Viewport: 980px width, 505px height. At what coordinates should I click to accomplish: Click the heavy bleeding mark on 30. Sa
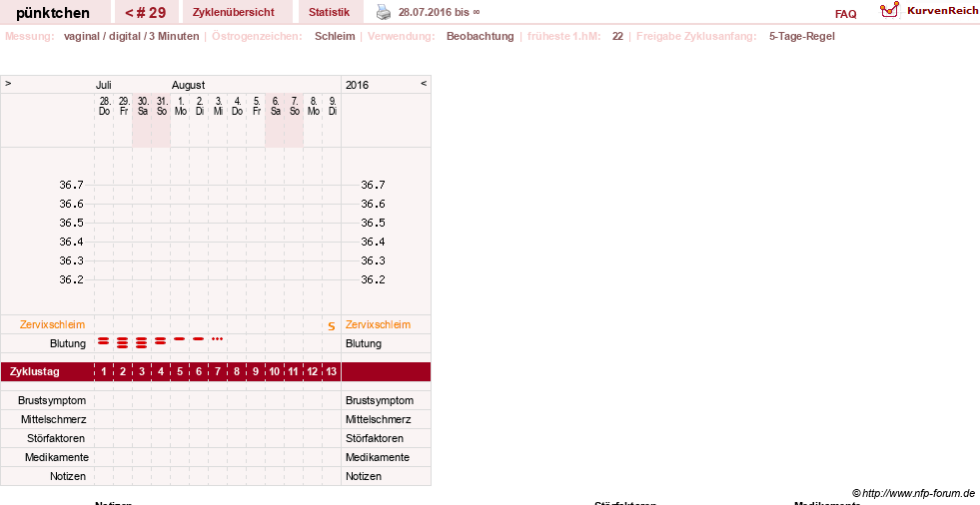pos(142,342)
